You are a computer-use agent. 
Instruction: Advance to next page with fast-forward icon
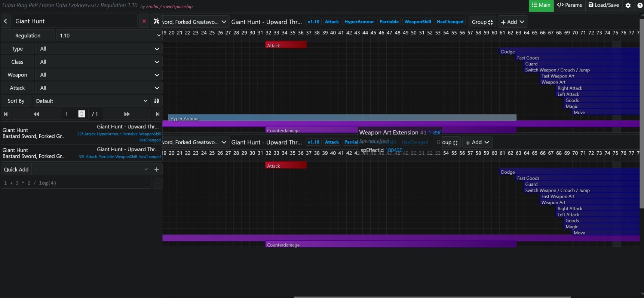coord(127,114)
